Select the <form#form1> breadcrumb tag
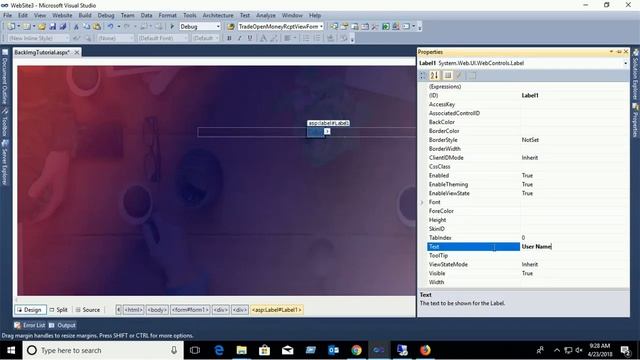This screenshot has height=360, width=640. click(190, 310)
